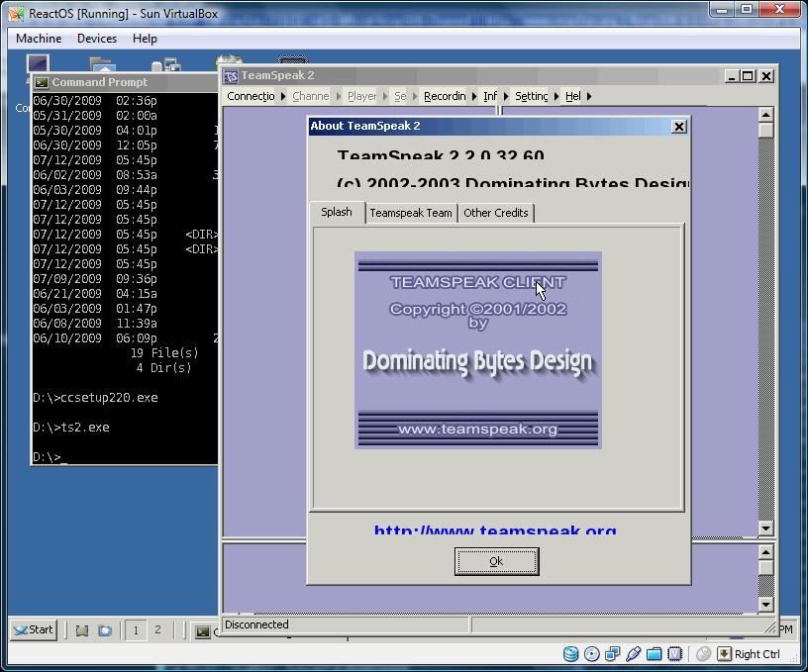Click the Command Prompt title bar icon
Viewport: 808px width, 672px height.
click(x=42, y=83)
